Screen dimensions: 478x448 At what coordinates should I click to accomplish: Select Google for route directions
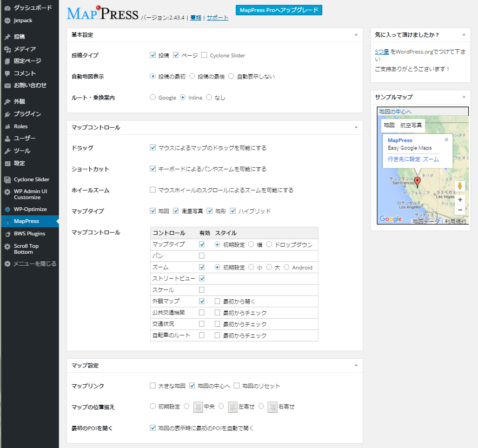153,98
